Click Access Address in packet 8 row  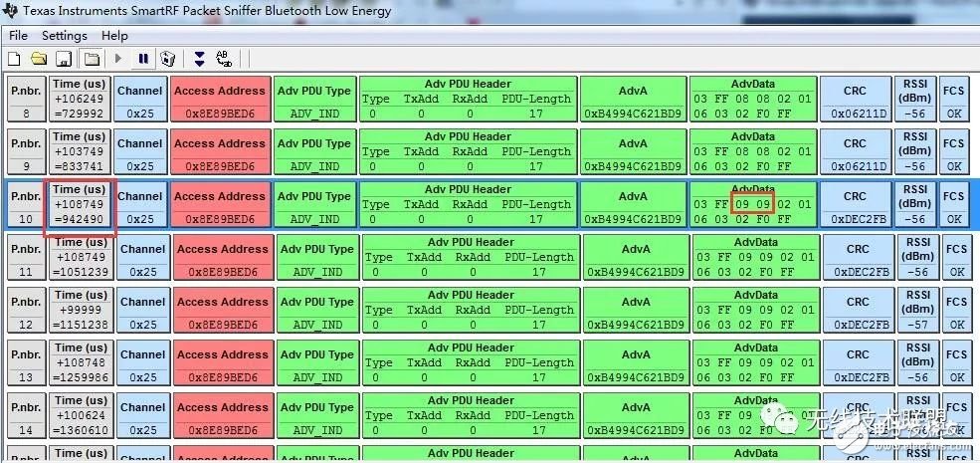[x=220, y=99]
